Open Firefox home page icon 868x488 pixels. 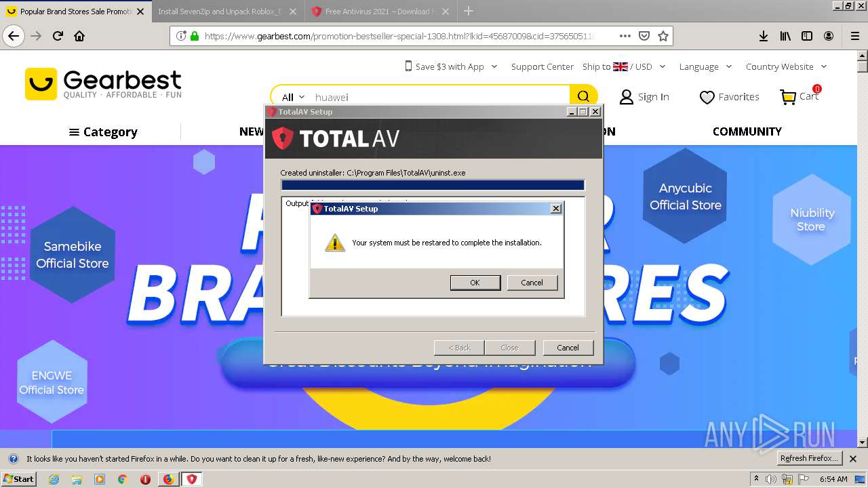pyautogui.click(x=79, y=36)
